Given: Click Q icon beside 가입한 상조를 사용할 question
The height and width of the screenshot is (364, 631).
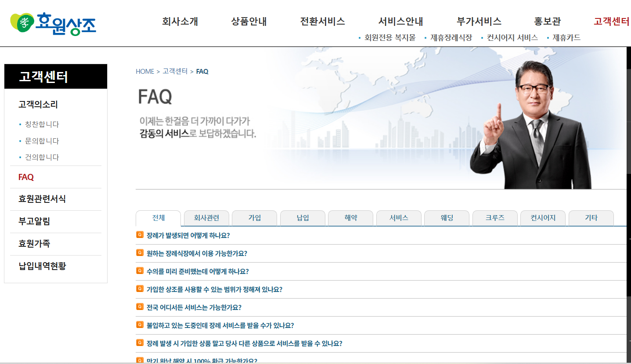Looking at the screenshot, I should [x=140, y=289].
